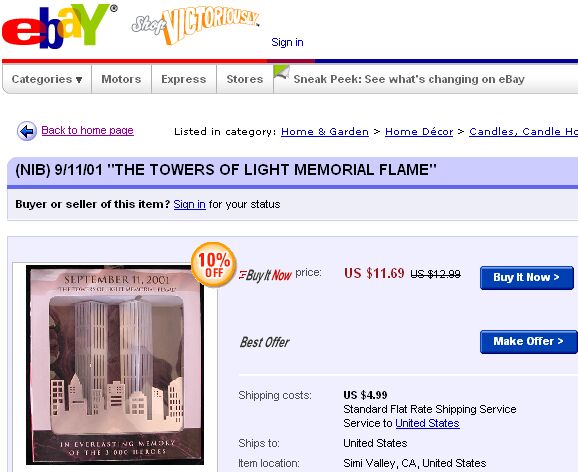The height and width of the screenshot is (472, 578).
Task: Click Sign in at the page header
Action: (x=287, y=42)
